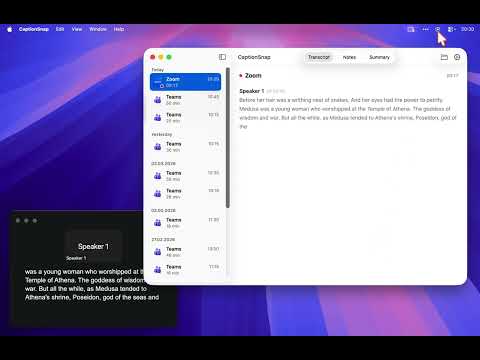Viewport: 480px width, 360px height.
Task: Click the Today section header in sidebar
Action: point(158,70)
